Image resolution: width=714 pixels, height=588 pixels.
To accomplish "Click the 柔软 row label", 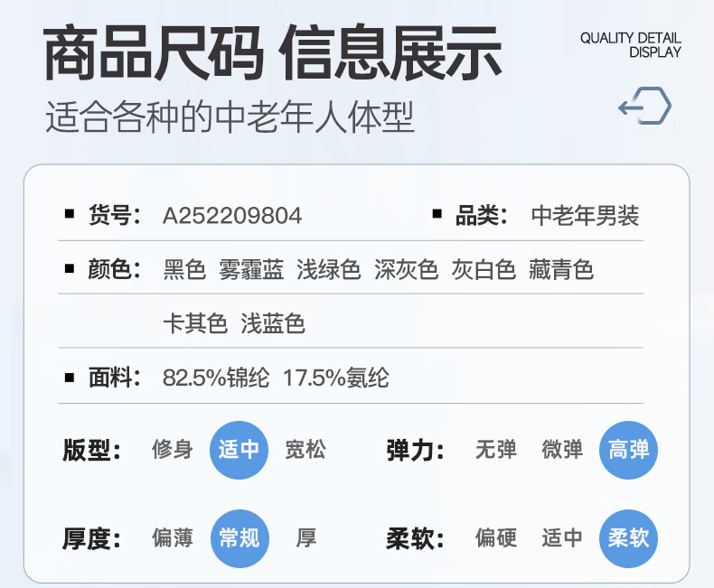I will coord(415,538).
